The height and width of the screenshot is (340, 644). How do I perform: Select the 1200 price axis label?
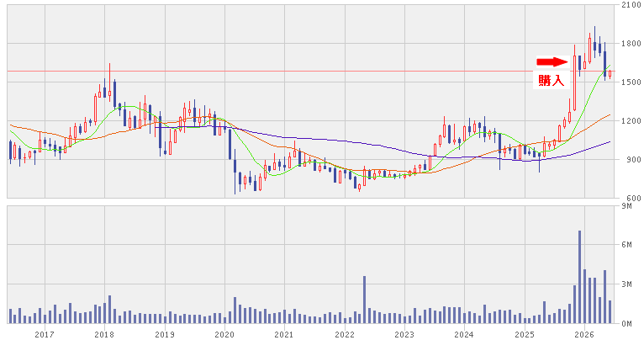(631, 121)
